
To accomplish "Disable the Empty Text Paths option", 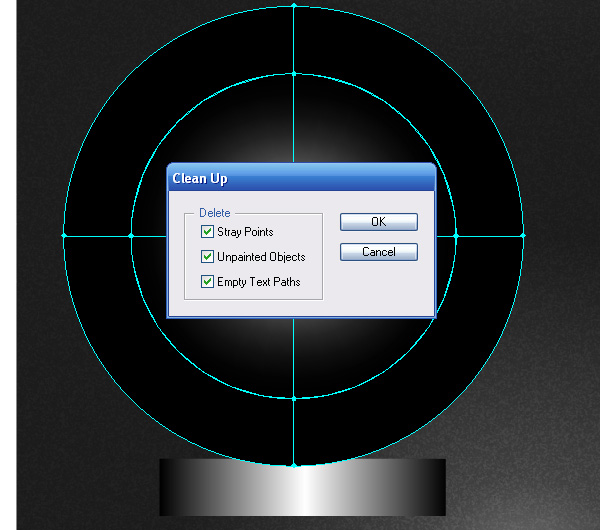I will pyautogui.click(x=207, y=282).
